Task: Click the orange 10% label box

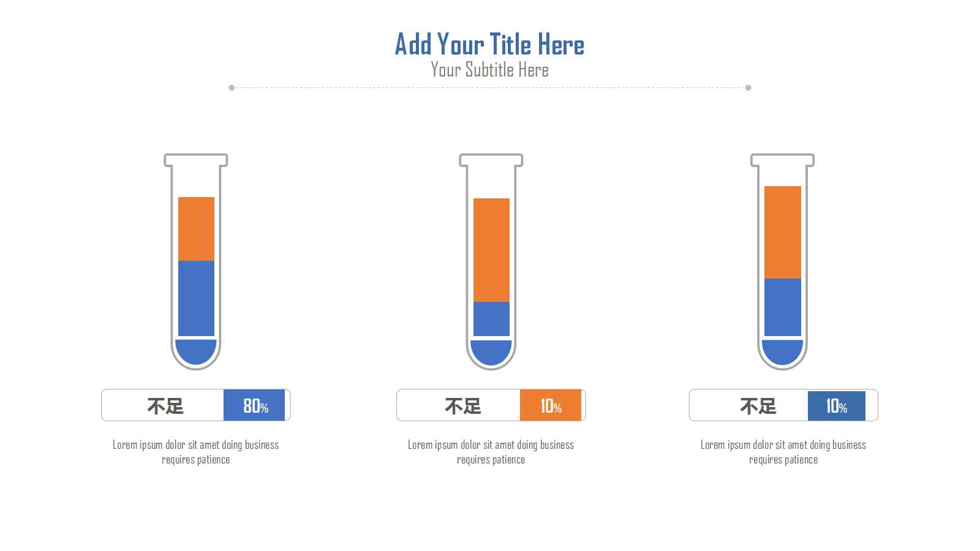Action: pos(551,405)
